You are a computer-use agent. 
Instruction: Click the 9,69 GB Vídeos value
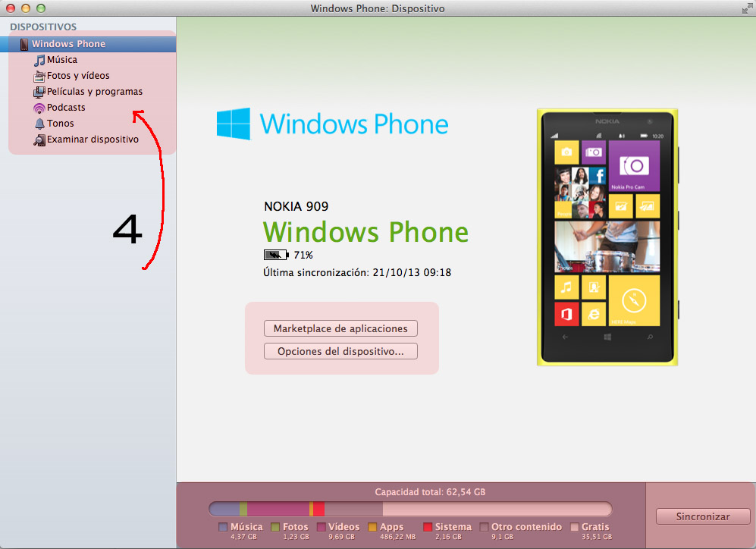(x=341, y=537)
